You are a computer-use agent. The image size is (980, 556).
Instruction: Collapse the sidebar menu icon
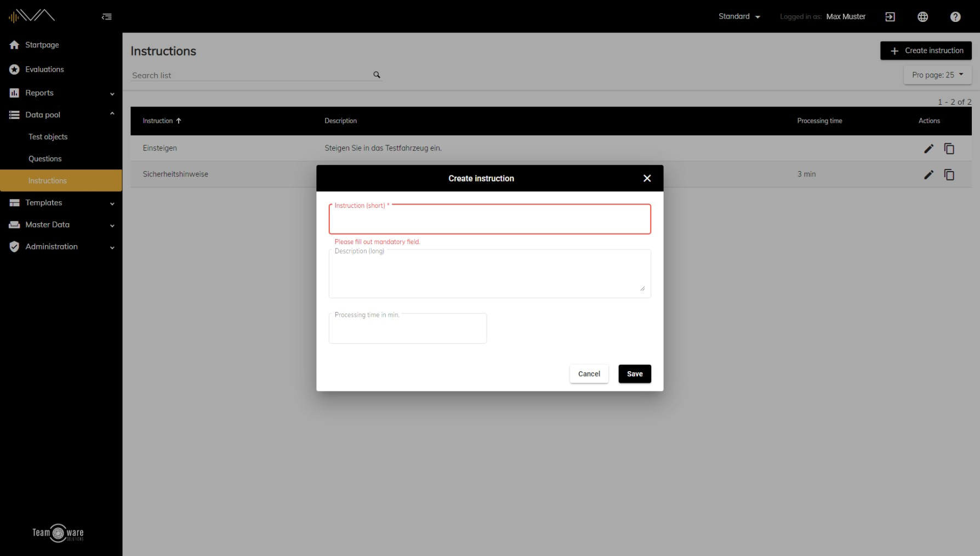(107, 16)
